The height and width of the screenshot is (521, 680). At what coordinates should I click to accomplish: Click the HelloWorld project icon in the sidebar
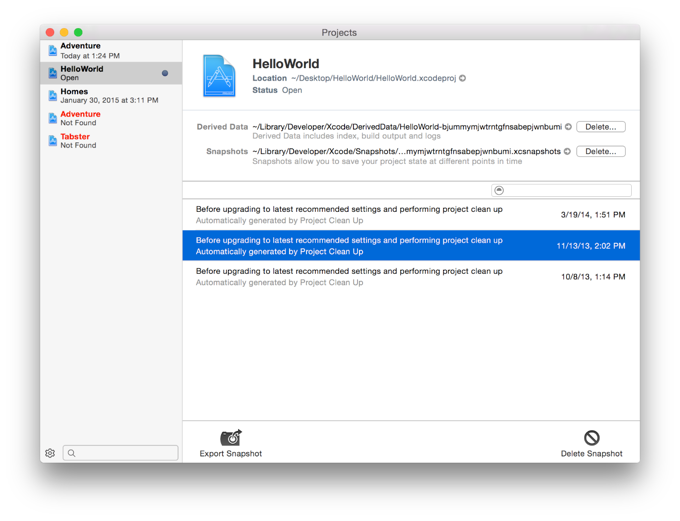pos(52,73)
